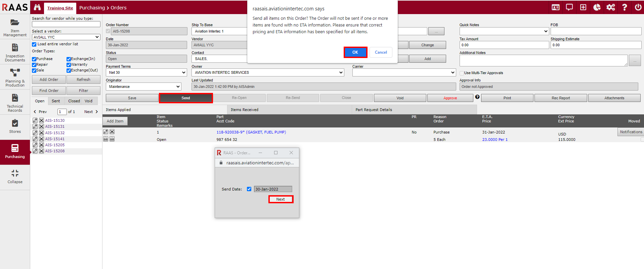Toggle Load entire vendor list checkbox
Image resolution: width=644 pixels, height=269 pixels.
(x=34, y=44)
